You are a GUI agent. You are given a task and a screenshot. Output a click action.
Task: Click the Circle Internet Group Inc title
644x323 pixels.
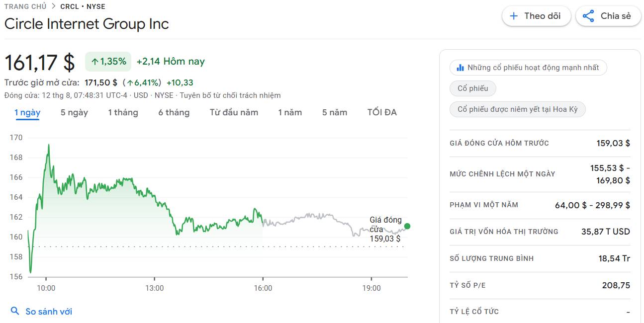[87, 24]
